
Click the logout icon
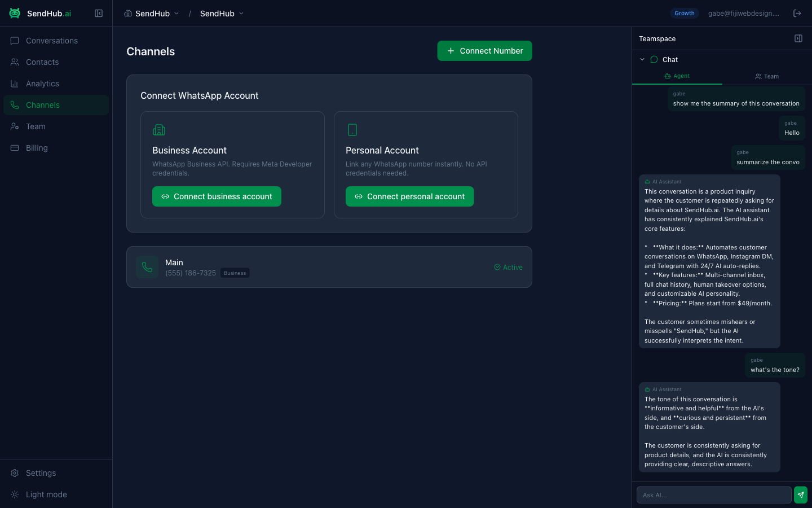pos(797,14)
